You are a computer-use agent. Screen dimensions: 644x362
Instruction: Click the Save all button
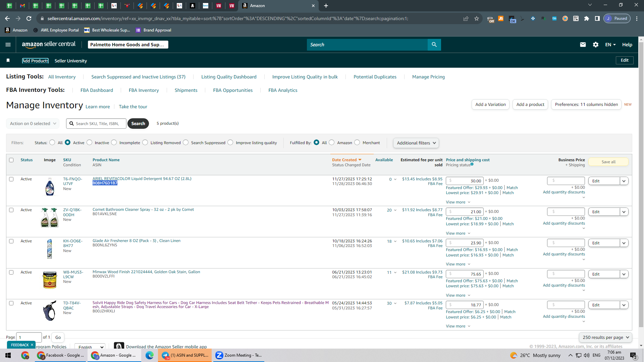[608, 162]
